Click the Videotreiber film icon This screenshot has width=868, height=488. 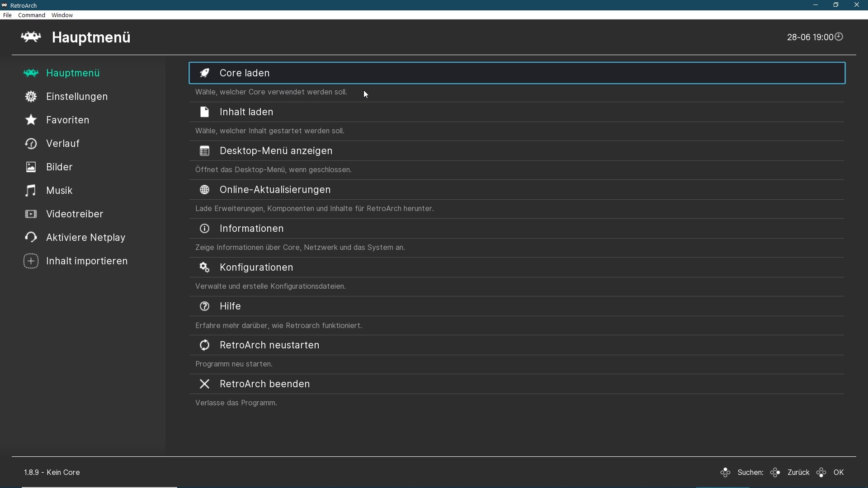pyautogui.click(x=31, y=214)
